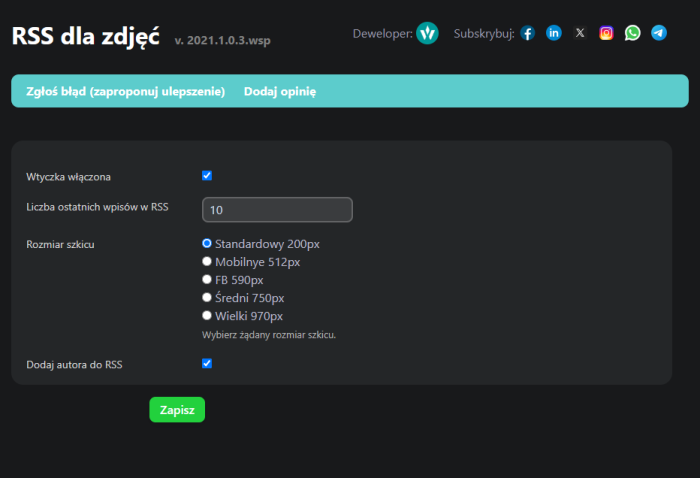The height and width of the screenshot is (478, 700).
Task: Uncheck the "Dodaj autora do RSS" checkbox
Action: click(x=207, y=364)
